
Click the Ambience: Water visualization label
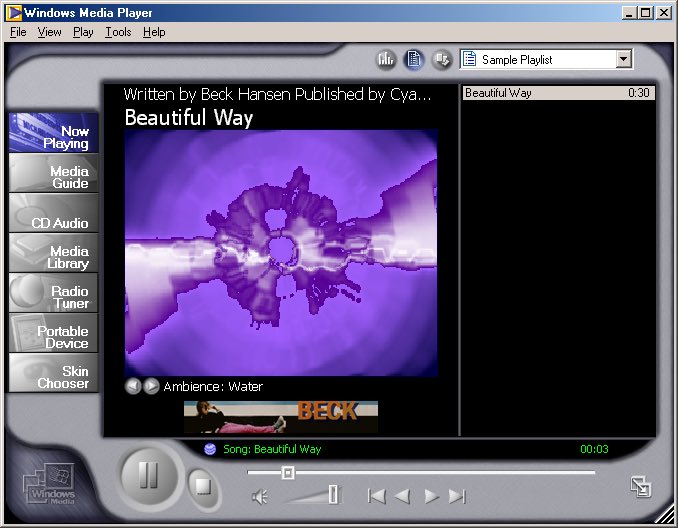click(213, 387)
